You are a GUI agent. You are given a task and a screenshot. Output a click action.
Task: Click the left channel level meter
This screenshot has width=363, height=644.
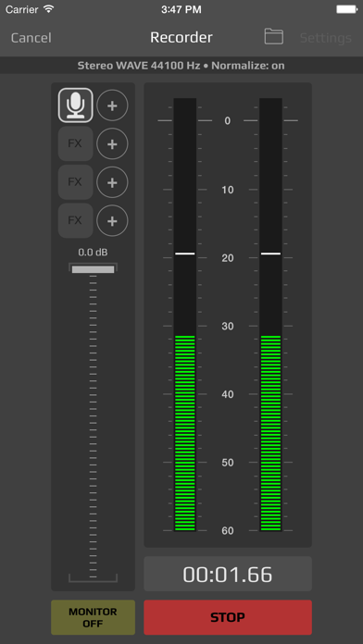tap(184, 315)
